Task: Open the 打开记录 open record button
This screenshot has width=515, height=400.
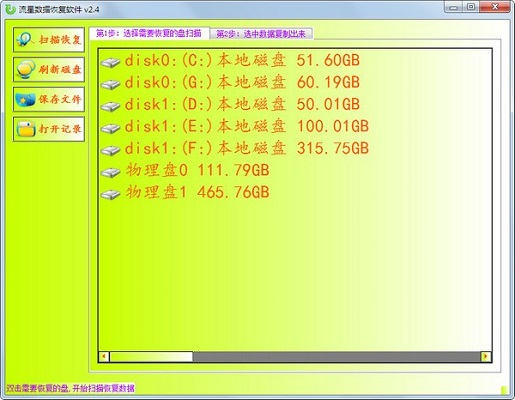Action: (49, 129)
